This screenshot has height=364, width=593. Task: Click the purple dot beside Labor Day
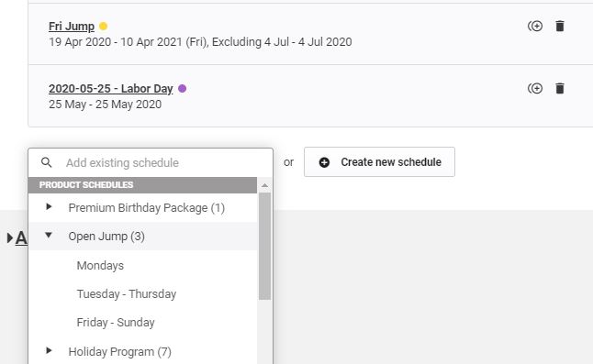[x=183, y=88]
